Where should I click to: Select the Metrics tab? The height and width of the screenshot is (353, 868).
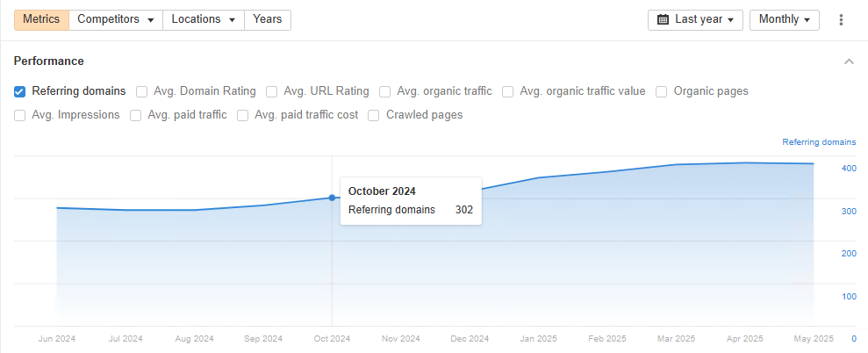(41, 19)
